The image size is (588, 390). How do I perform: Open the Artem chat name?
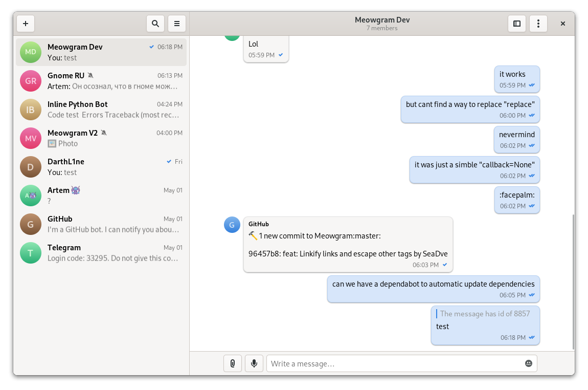coord(58,190)
